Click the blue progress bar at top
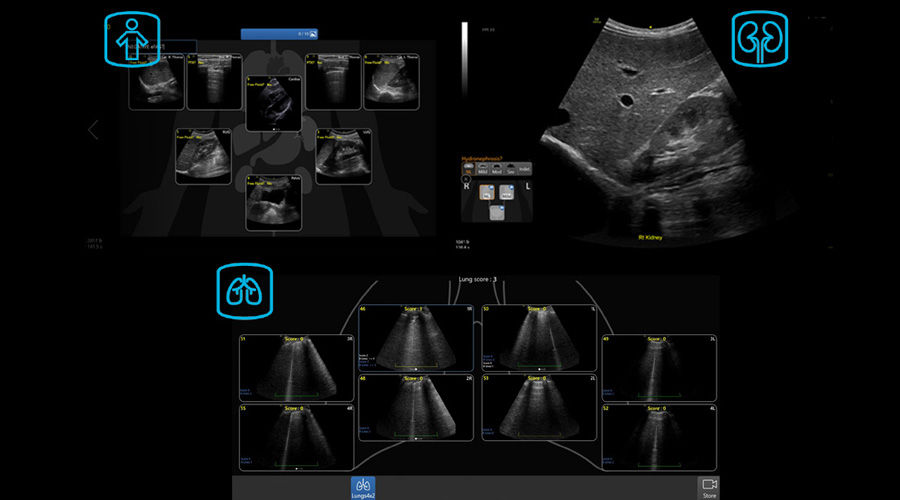 [279, 33]
